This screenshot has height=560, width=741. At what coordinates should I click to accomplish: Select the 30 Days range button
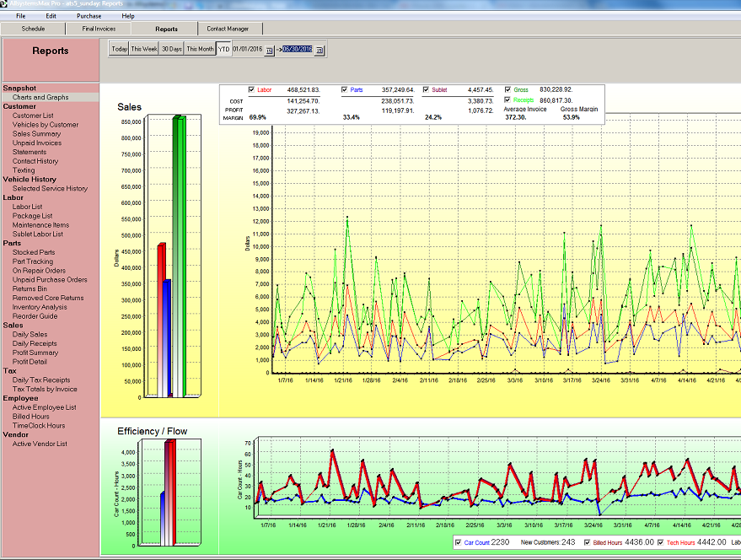[x=172, y=49]
